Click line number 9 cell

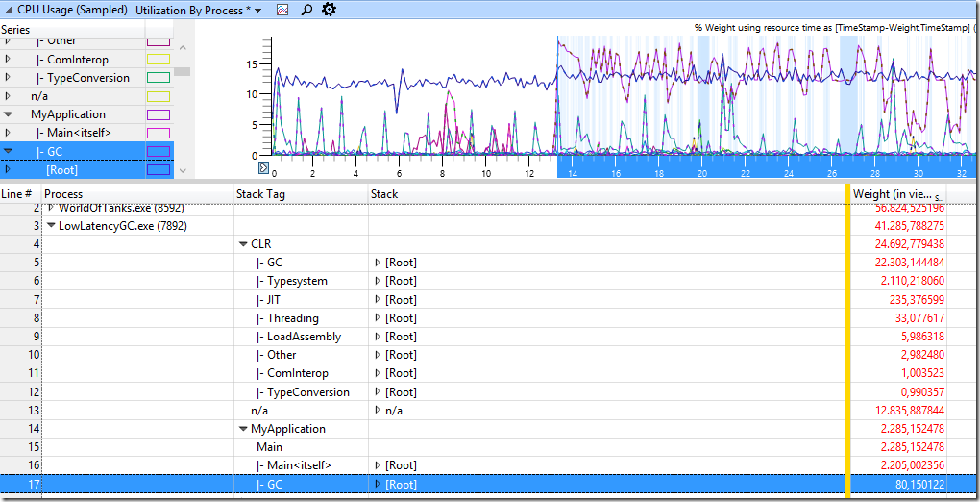click(20, 337)
